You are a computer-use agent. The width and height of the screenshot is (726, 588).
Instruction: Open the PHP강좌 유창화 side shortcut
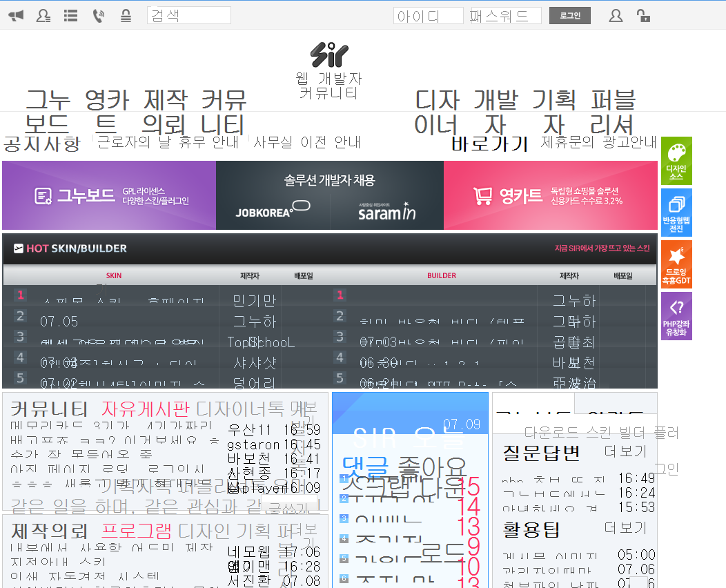pos(676,316)
